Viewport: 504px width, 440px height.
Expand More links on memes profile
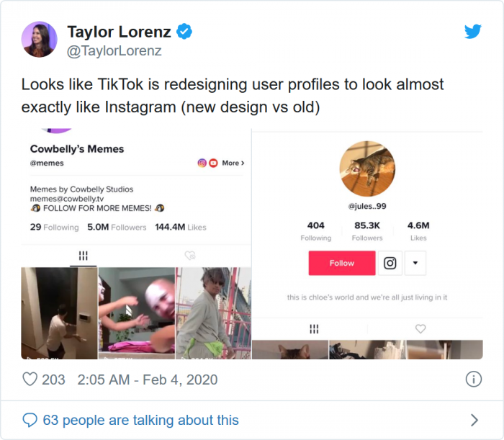point(233,163)
